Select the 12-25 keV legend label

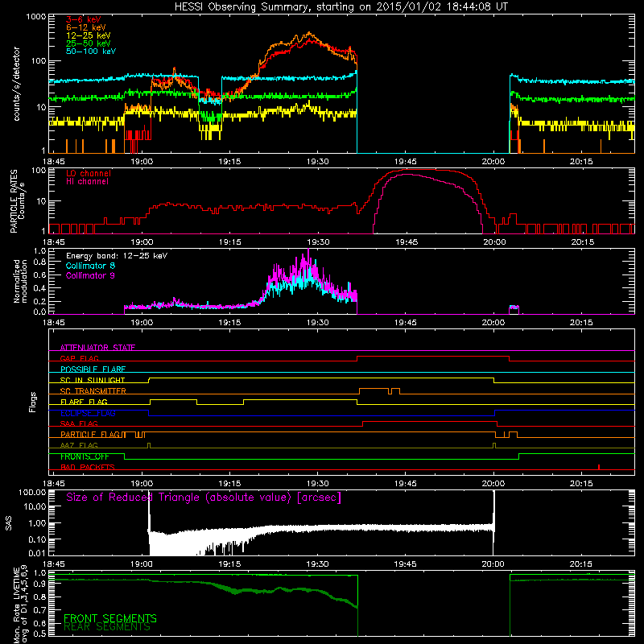tap(89, 35)
